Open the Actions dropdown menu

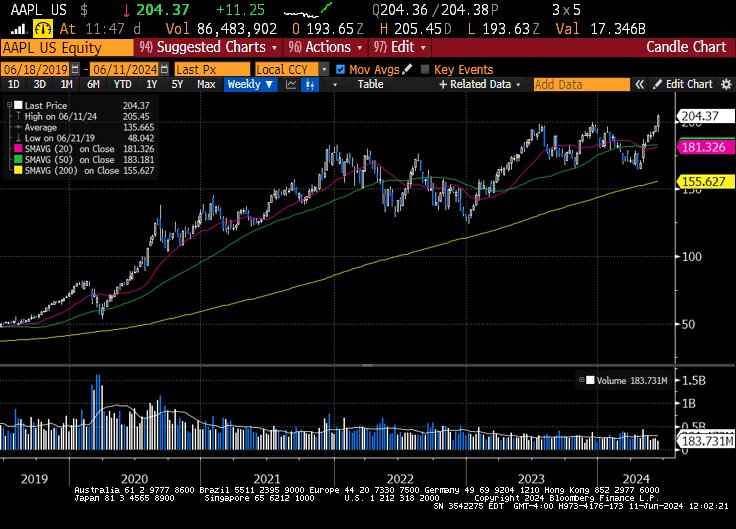(325, 47)
